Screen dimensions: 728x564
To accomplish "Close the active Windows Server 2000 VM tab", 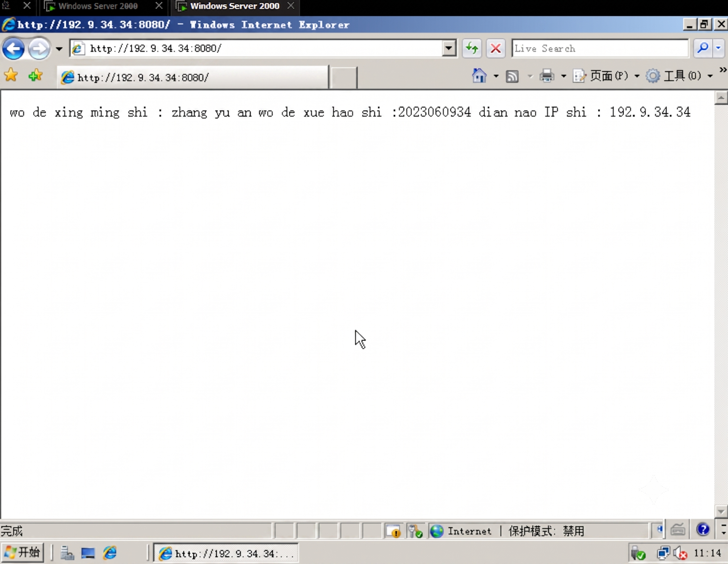I will [291, 6].
